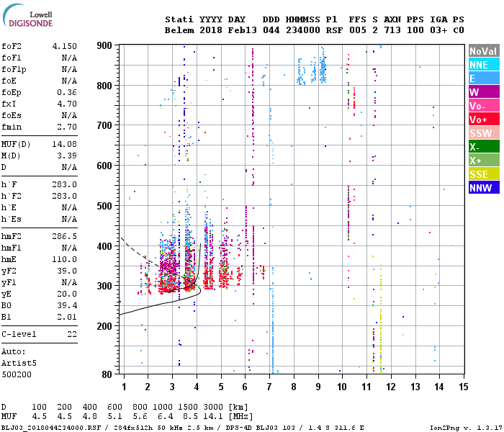
Task: Click the 3000 km D table heading
Action: pos(213,407)
